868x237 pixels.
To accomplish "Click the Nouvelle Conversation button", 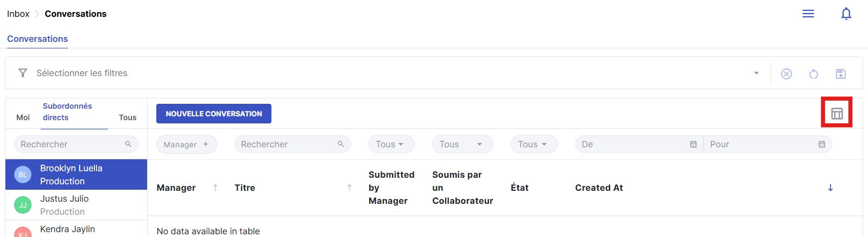I will coord(214,114).
